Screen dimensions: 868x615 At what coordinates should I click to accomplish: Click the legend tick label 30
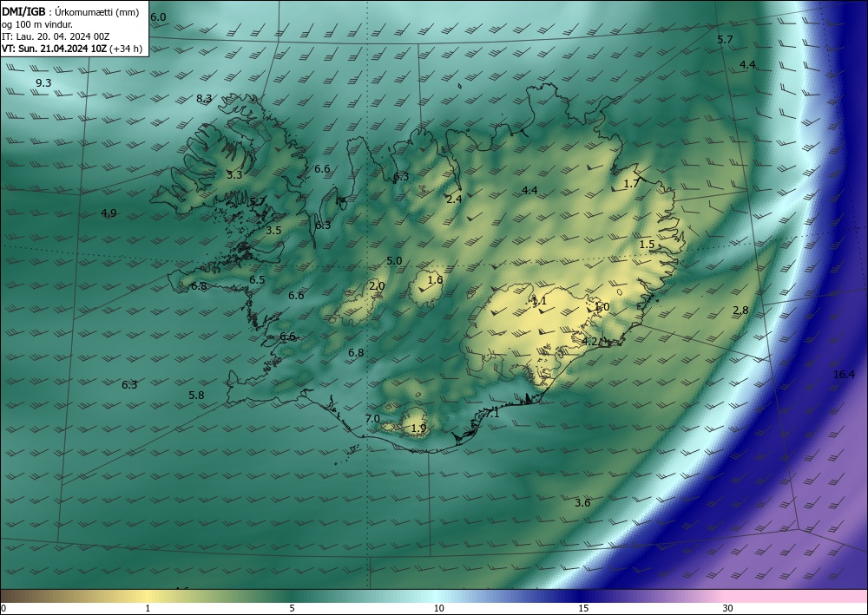[728, 608]
